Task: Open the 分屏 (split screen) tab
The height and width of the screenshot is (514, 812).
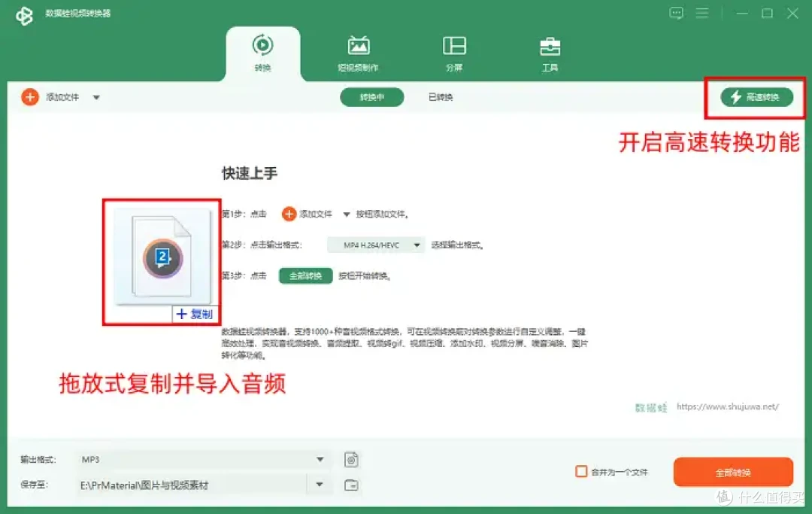Action: tap(454, 54)
